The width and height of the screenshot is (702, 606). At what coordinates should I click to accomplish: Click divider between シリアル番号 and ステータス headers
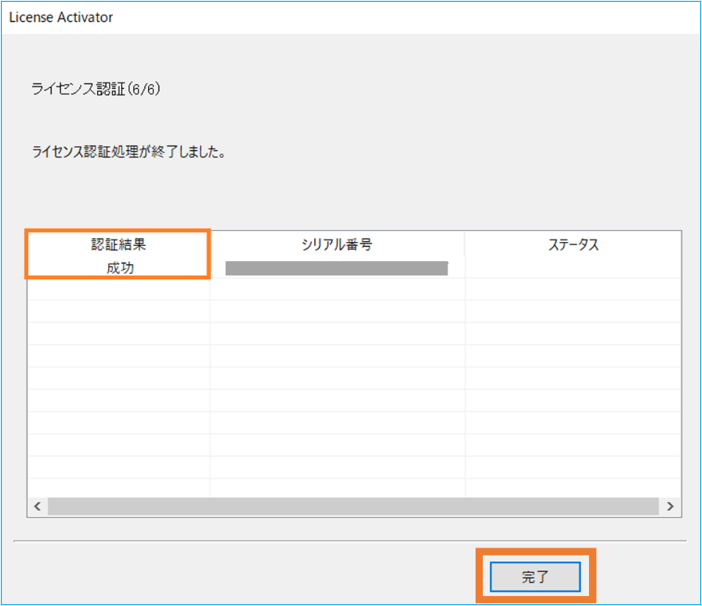[465, 245]
